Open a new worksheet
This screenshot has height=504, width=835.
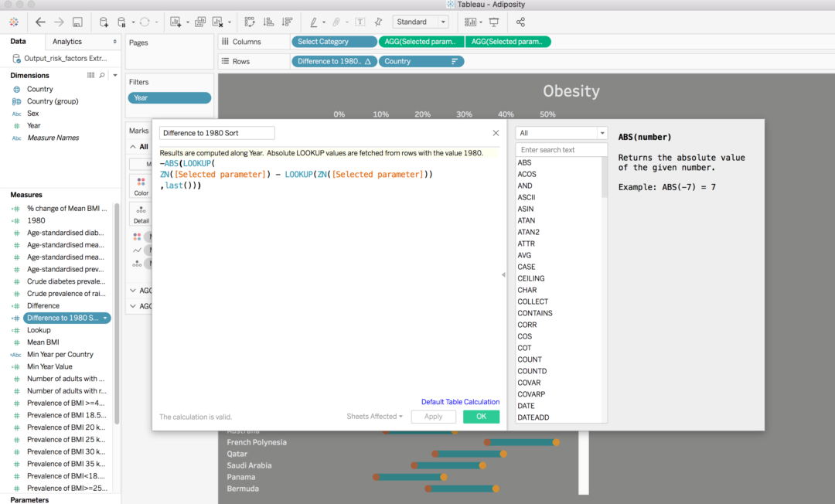tap(174, 22)
